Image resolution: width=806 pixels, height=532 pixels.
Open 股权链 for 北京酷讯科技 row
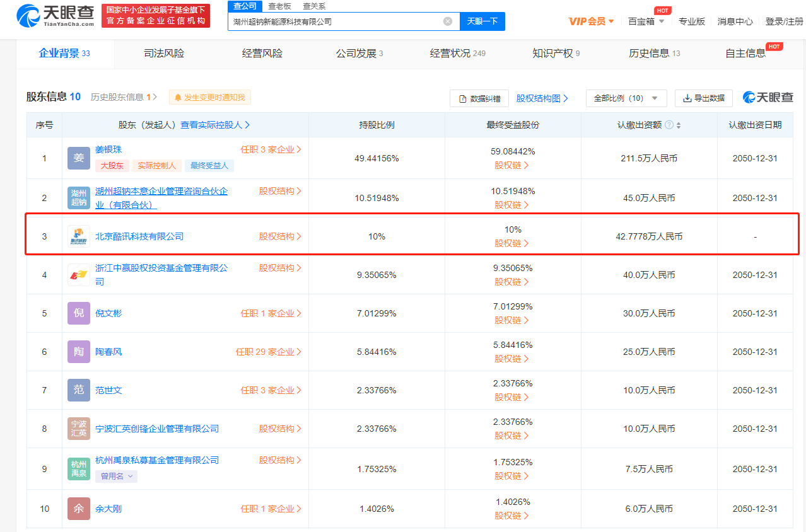(x=512, y=243)
